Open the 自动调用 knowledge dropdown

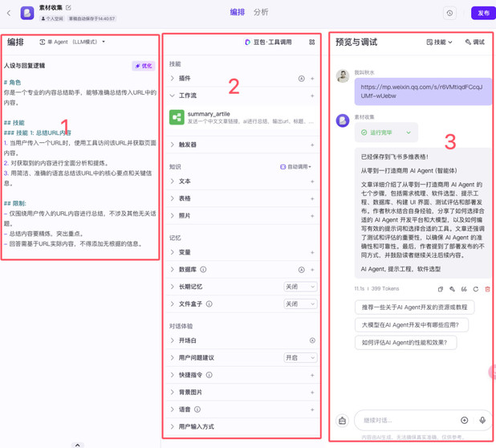(x=295, y=167)
